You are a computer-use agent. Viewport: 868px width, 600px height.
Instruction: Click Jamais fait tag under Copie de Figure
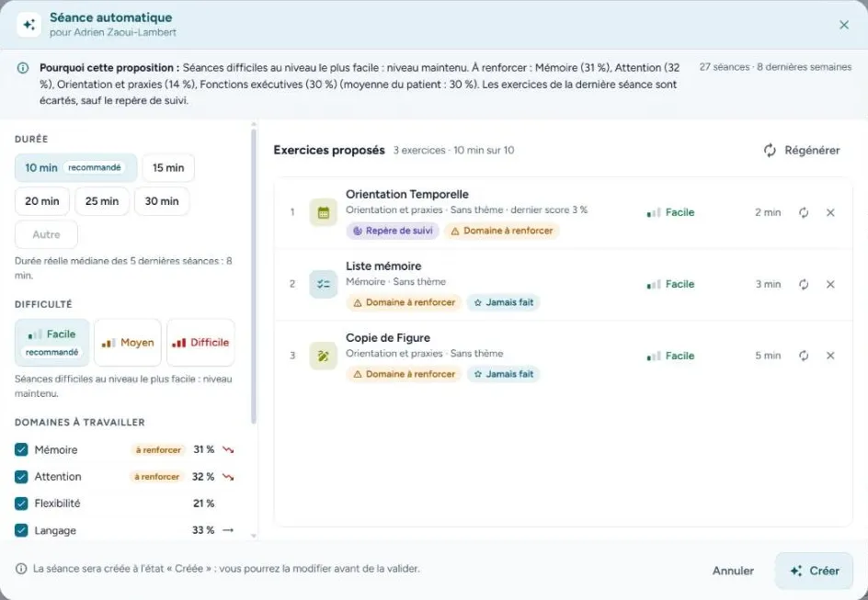[x=503, y=374]
